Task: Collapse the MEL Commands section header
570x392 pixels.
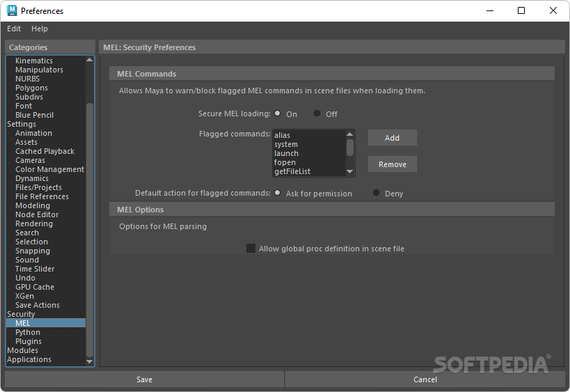Action: [331, 74]
